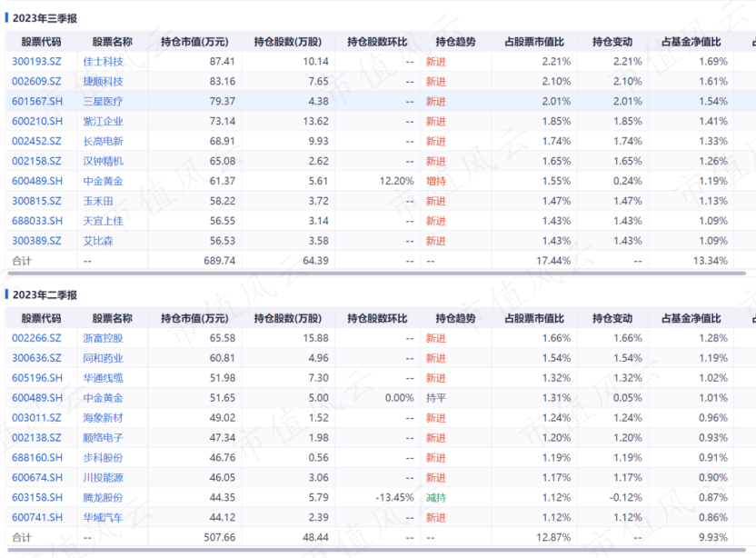The width and height of the screenshot is (756, 558).
Task: Open stock code 003011.SZ
Action: click(36, 418)
